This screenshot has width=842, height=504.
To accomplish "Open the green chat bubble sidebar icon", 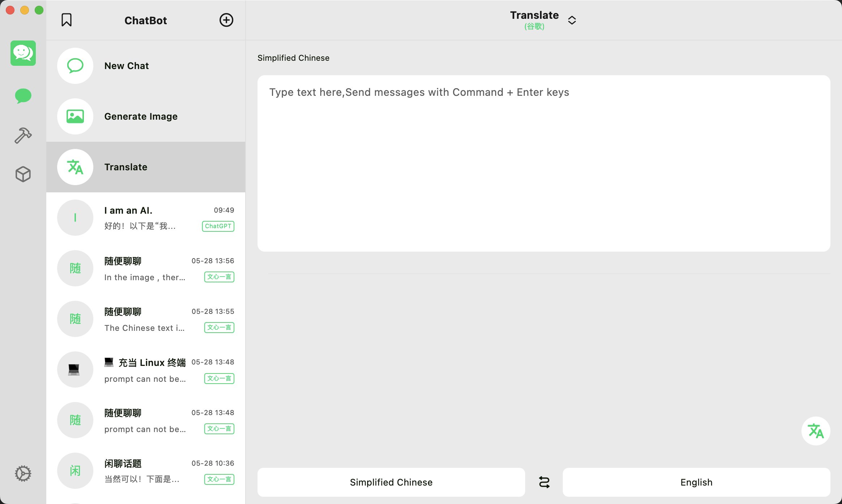I will (x=23, y=96).
